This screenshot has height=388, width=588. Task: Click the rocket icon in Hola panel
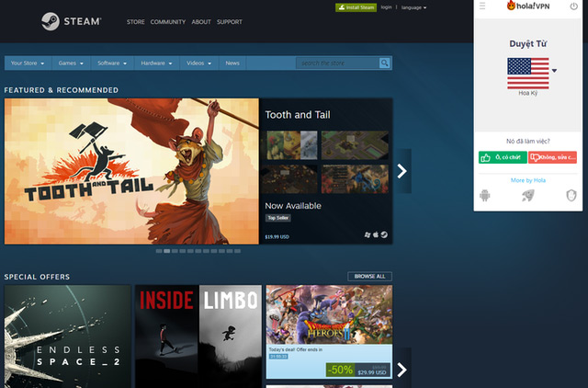528,195
